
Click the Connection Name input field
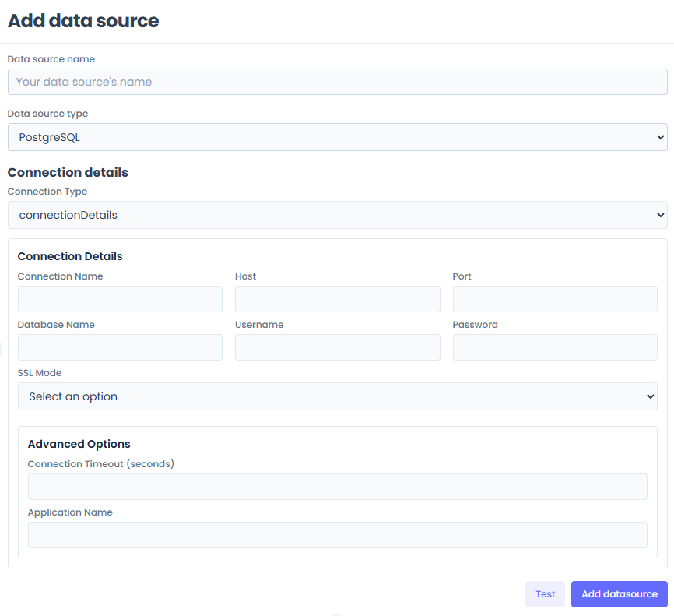click(x=120, y=299)
